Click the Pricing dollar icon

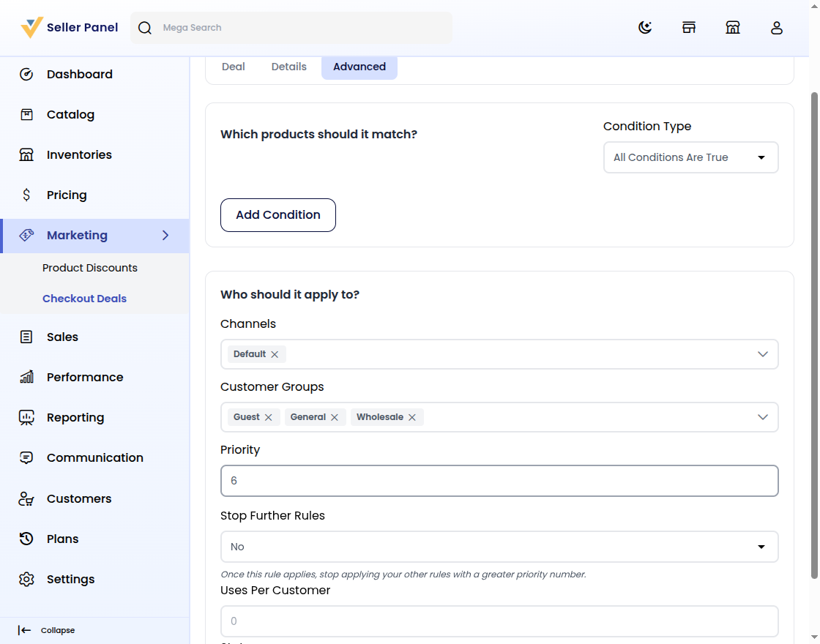coord(26,195)
